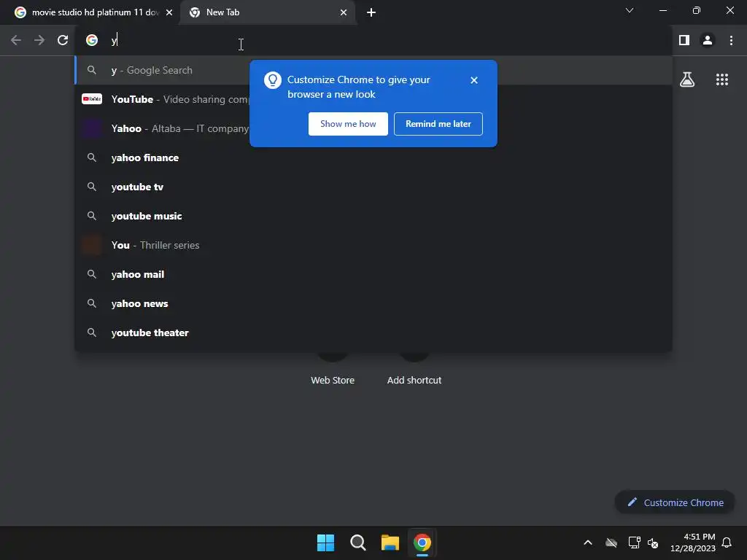Screen dimensions: 747x560
Task: Click the network tray icon
Action: point(634,542)
